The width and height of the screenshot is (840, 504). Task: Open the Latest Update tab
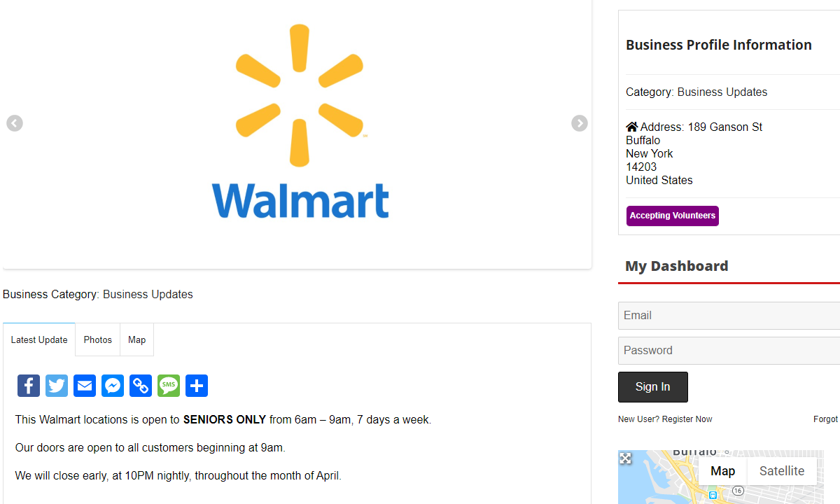[39, 339]
